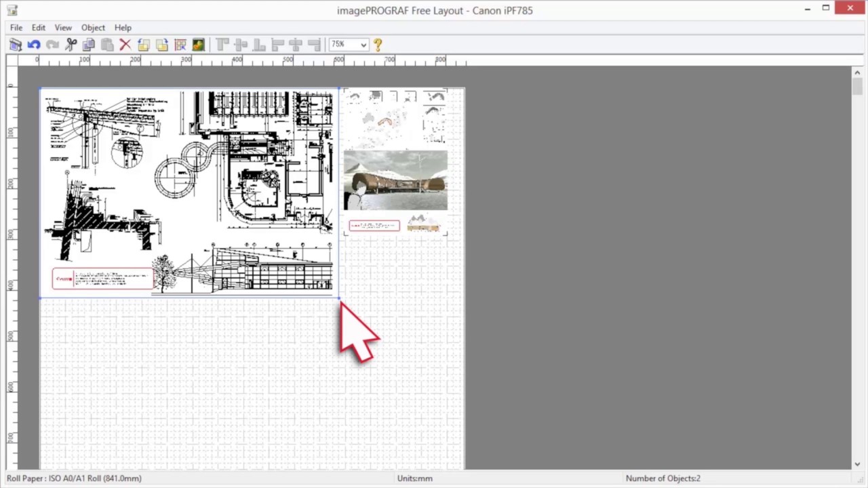Open the Object menu
This screenshot has width=868, height=488.
coord(93,28)
